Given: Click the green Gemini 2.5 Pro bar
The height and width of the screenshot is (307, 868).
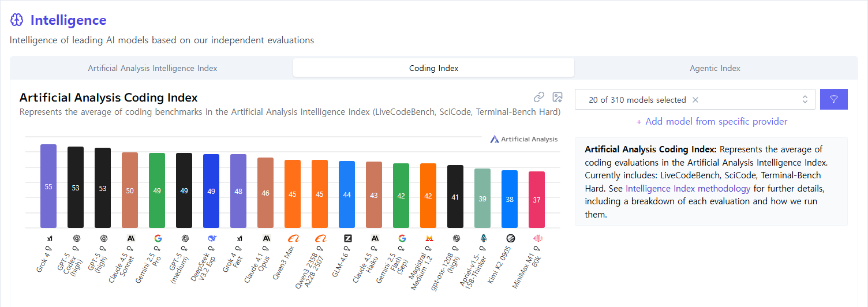Looking at the screenshot, I should 157,190.
